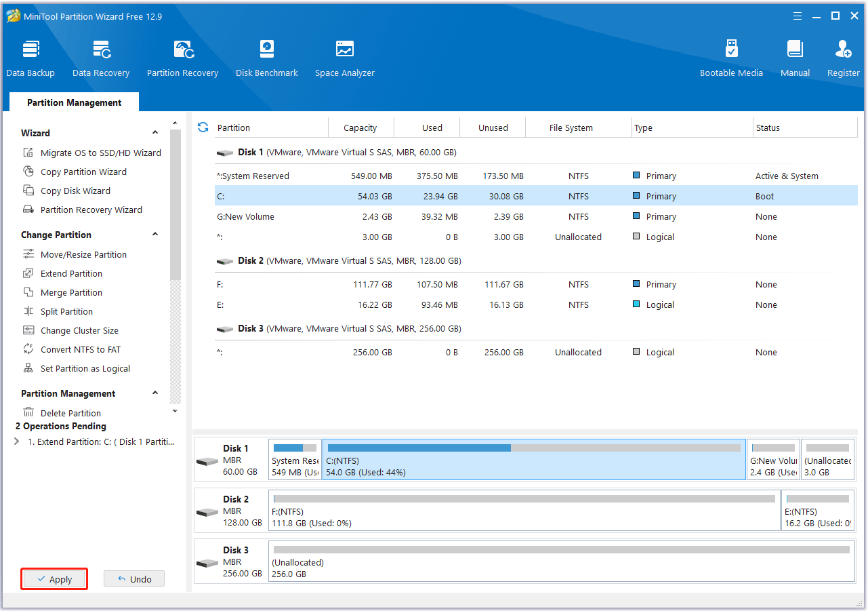This screenshot has width=868, height=611.
Task: Select the 256.00 GB unallocated row
Action: [x=536, y=352]
